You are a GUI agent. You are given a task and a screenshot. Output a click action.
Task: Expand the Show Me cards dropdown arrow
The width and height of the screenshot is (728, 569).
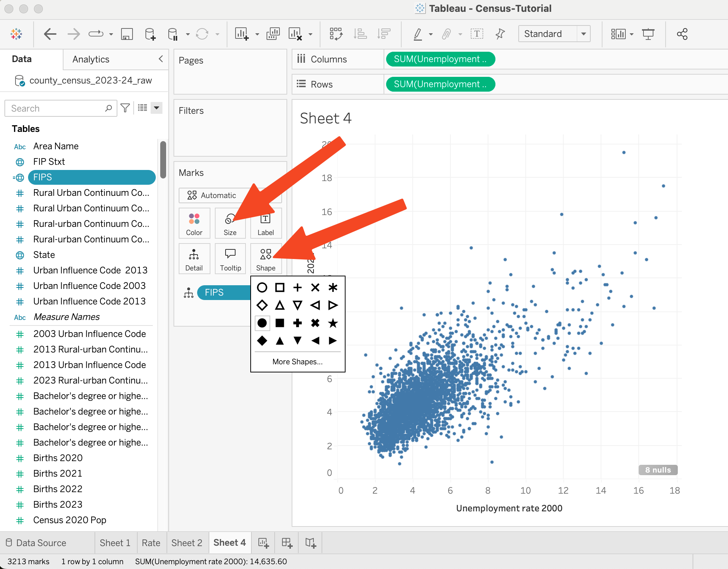click(632, 34)
